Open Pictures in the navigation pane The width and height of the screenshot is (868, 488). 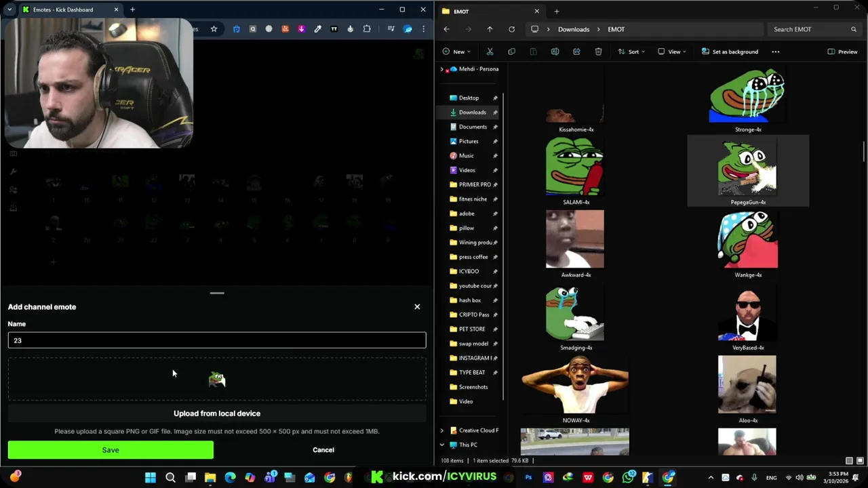click(469, 141)
